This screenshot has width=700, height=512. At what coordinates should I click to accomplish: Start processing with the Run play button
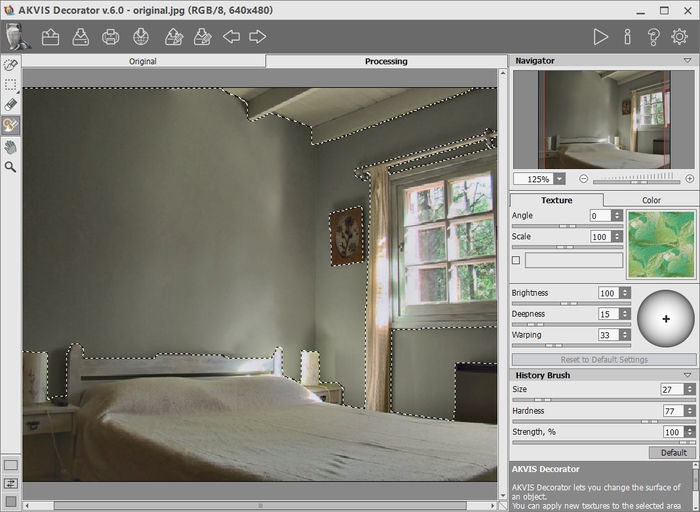tap(600, 37)
